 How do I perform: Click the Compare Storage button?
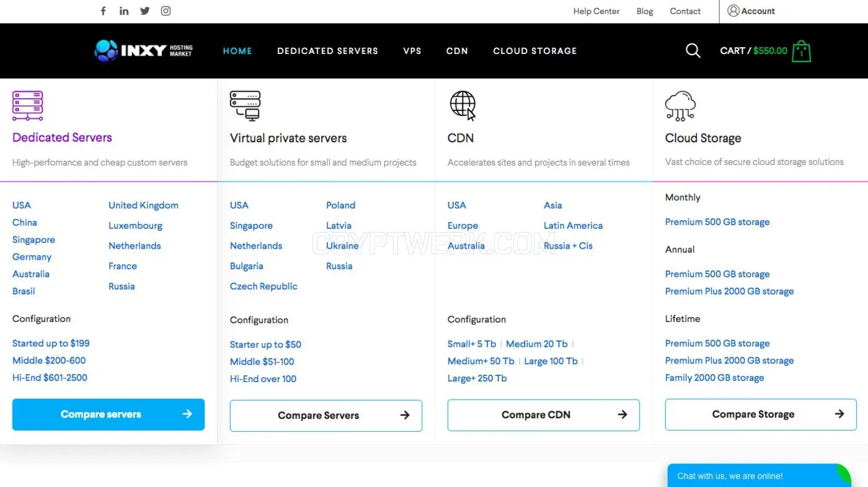coord(761,414)
